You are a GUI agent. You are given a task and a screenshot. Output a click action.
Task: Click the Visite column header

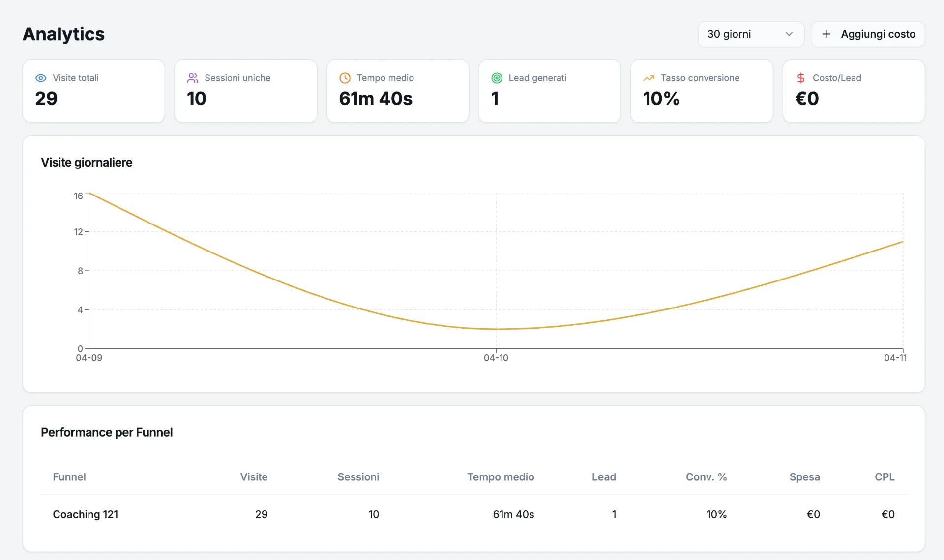click(254, 477)
